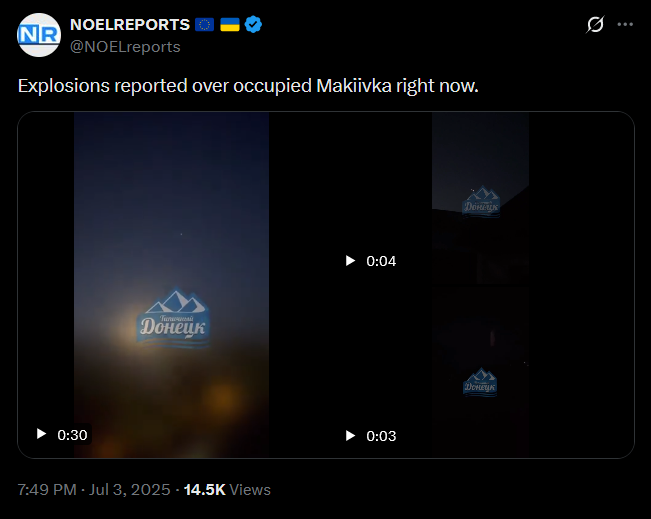651x519 pixels.
Task: Click the large Донецк watermark logo
Action: tap(173, 318)
